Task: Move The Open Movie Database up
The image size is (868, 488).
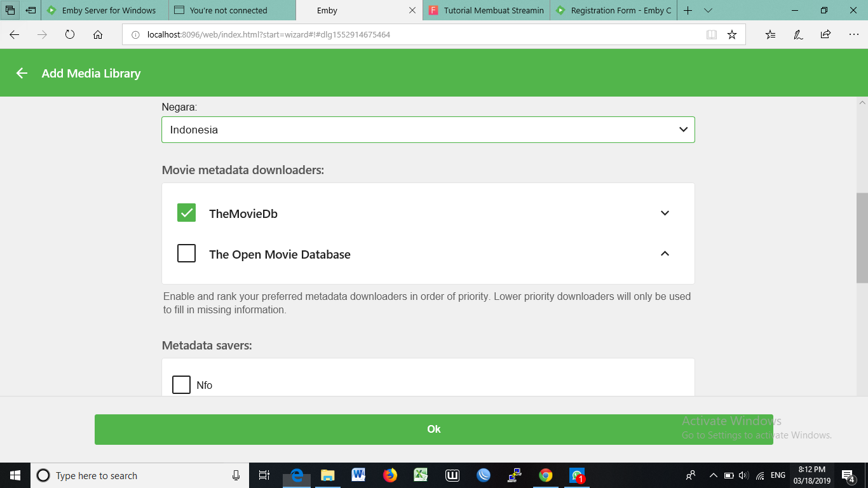Action: (665, 254)
